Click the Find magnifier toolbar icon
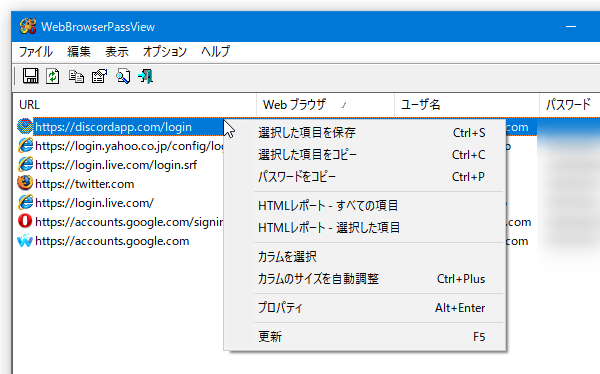The height and width of the screenshot is (374, 600). (x=123, y=76)
